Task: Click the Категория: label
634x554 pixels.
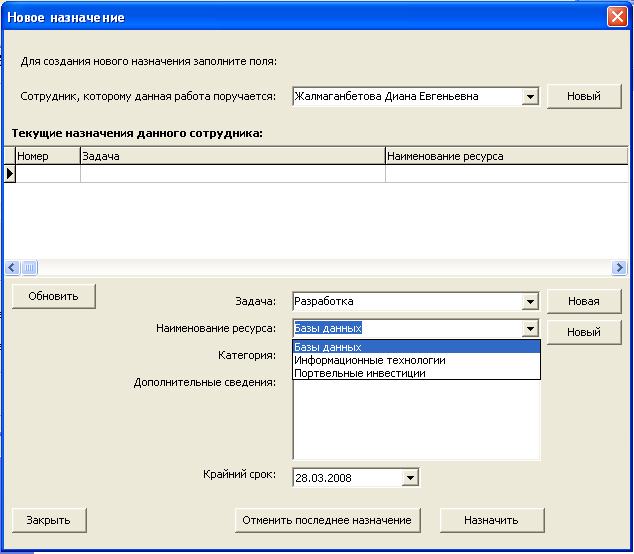Action: click(247, 355)
